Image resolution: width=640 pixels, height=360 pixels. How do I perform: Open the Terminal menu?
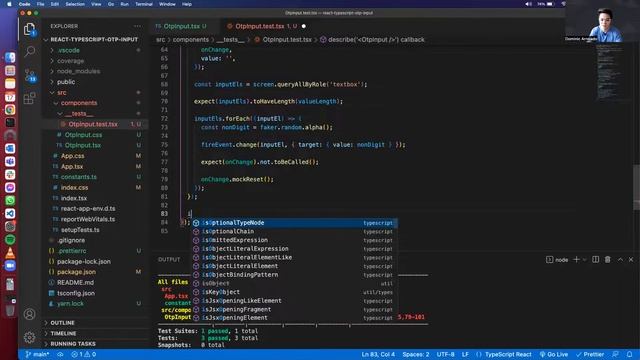144,4
